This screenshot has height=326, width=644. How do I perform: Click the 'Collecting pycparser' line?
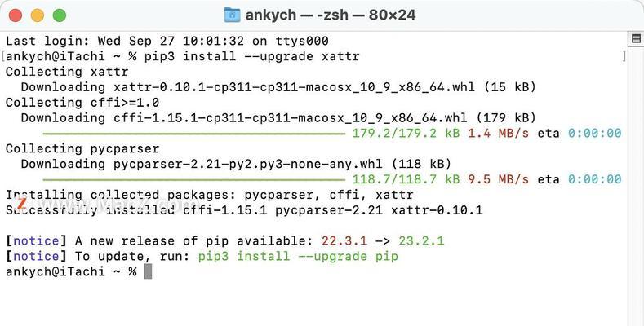pyautogui.click(x=82, y=148)
